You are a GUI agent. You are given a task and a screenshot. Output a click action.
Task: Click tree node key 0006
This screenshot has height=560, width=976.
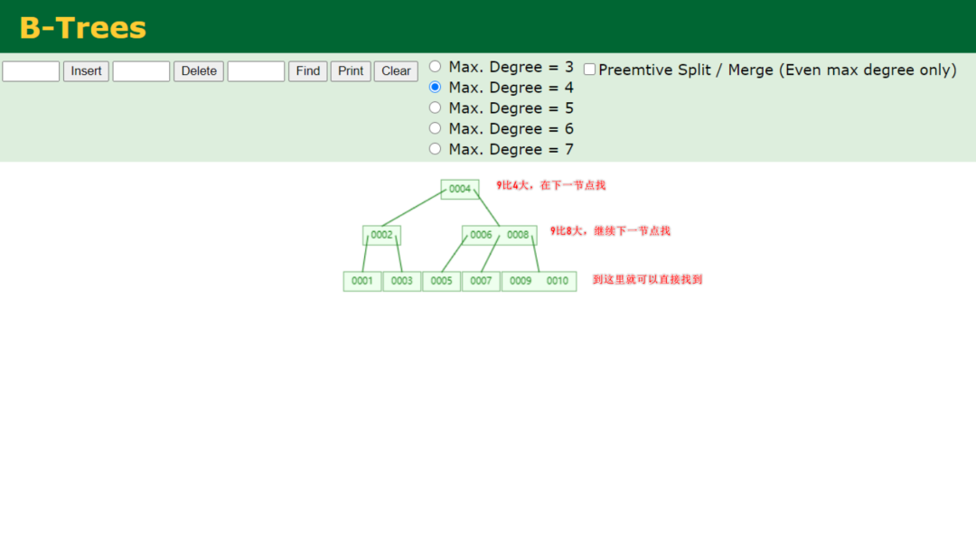point(481,235)
